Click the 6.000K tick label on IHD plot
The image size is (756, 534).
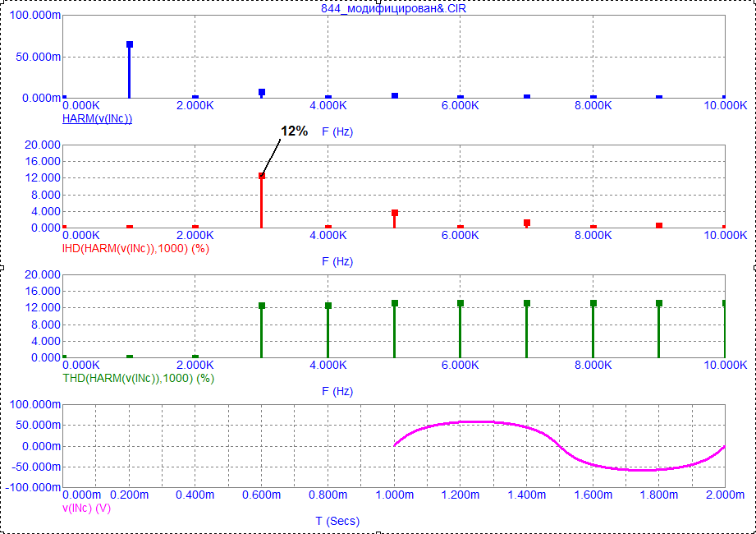coord(460,236)
